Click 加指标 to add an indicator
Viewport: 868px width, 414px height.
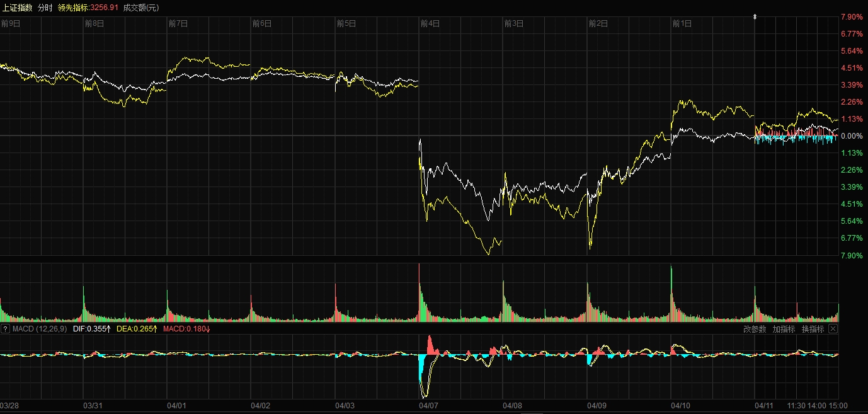point(784,329)
